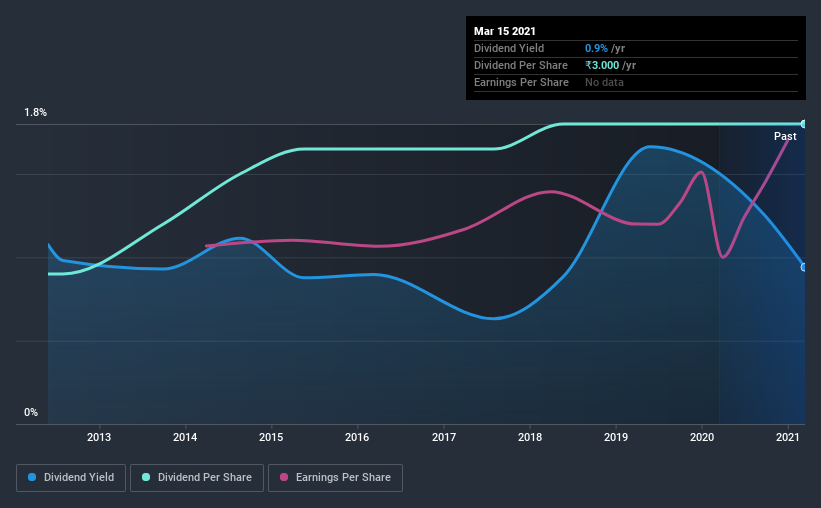The image size is (821, 508).
Task: Click the blue Dividend Yield legend dot
Action: tap(32, 477)
